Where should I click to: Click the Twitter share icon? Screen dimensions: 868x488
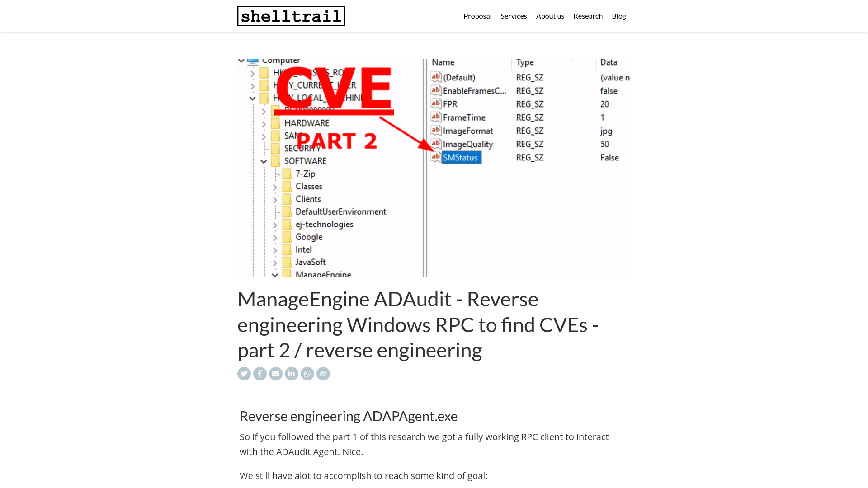point(244,374)
